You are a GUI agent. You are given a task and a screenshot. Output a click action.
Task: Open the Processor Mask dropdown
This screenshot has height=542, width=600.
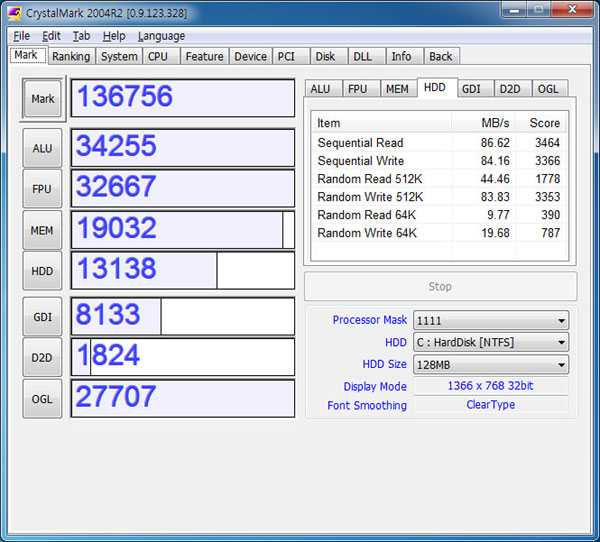click(491, 320)
